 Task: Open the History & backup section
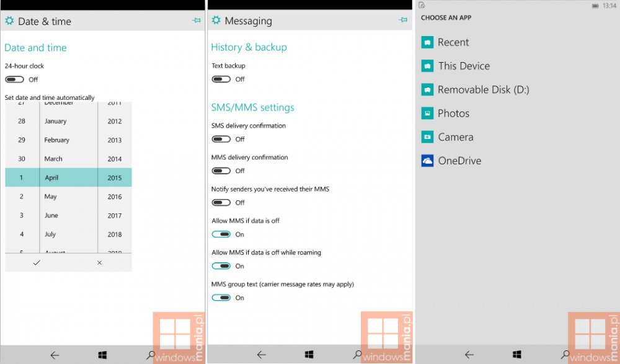click(x=249, y=47)
